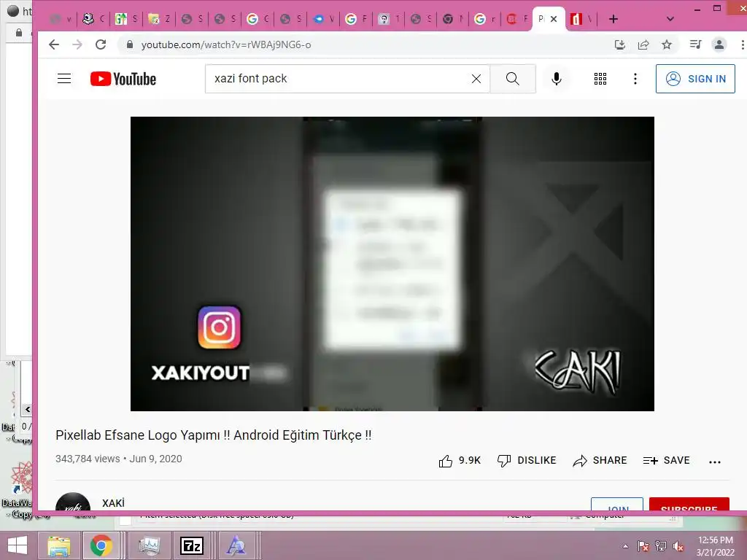This screenshot has width=747, height=560.
Task: Switch to the last tab with red icon
Action: tap(581, 19)
